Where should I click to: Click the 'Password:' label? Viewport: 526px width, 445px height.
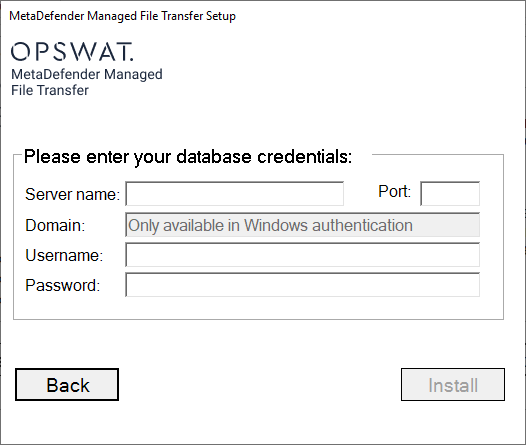63,285
